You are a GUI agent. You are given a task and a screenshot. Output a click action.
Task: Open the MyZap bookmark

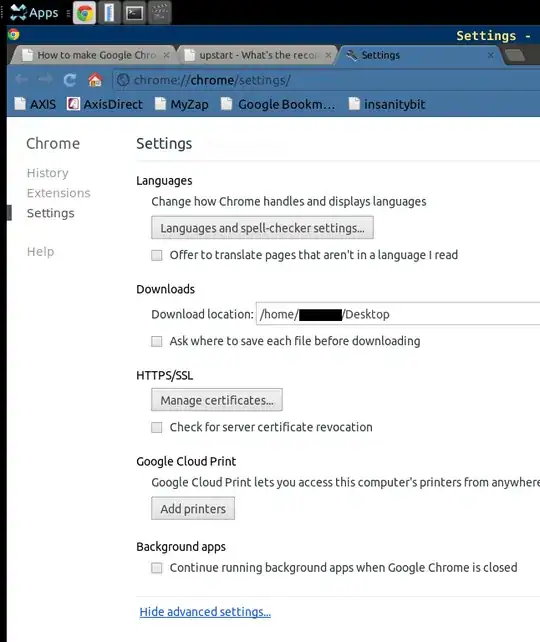click(x=181, y=104)
